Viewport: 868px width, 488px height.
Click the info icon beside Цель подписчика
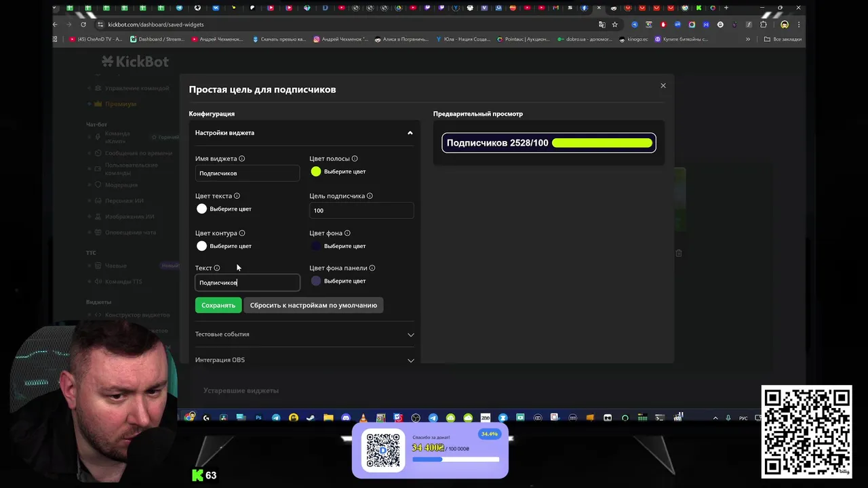click(370, 196)
